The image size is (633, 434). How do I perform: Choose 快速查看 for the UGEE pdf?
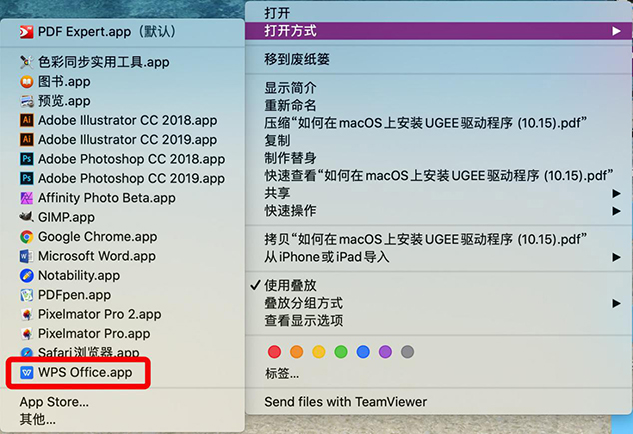(438, 176)
